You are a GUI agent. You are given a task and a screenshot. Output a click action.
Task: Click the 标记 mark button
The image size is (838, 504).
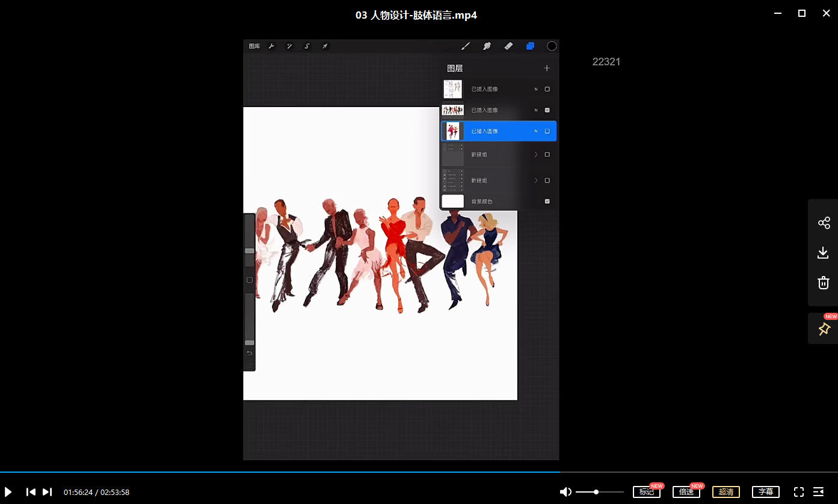pyautogui.click(x=647, y=492)
